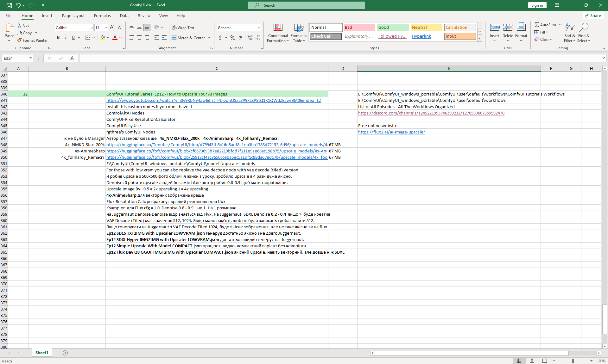Click the Insert Function fx icon
Viewport: 608px width, 364px height.
pos(72,58)
